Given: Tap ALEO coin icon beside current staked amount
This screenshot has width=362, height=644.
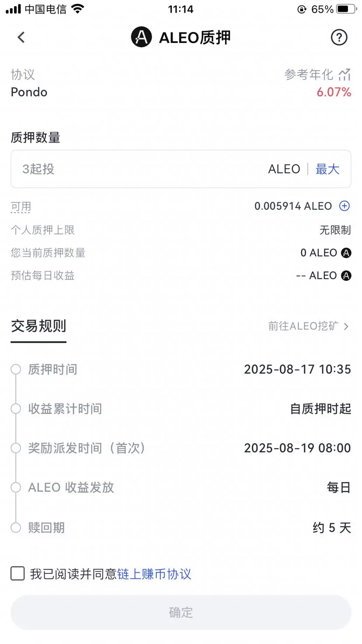Looking at the screenshot, I should 346,253.
